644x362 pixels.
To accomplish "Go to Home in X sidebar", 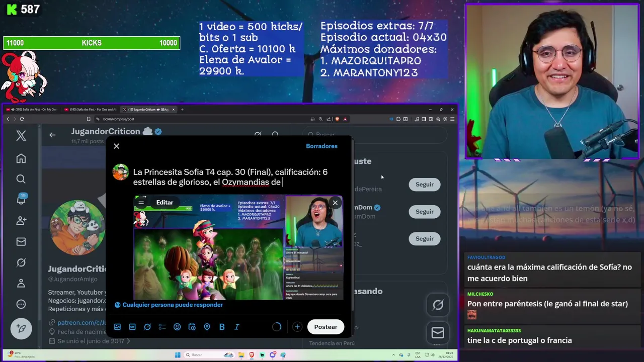I will tap(21, 158).
